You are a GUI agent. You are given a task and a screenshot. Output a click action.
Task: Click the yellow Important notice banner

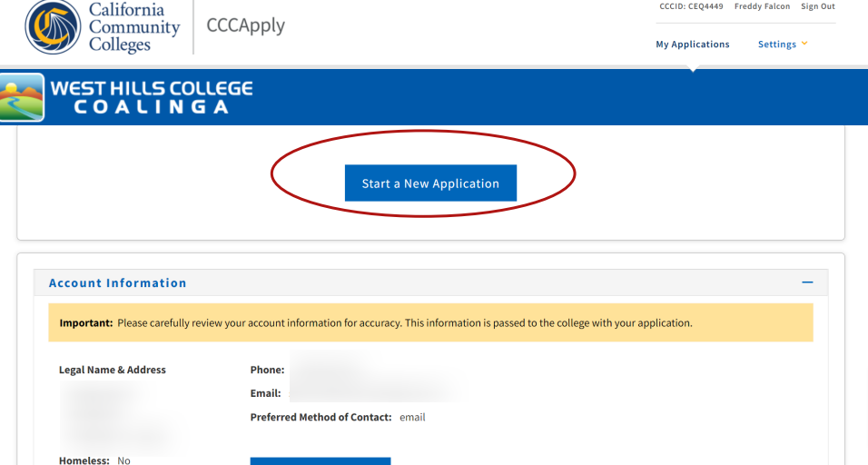[430, 322]
